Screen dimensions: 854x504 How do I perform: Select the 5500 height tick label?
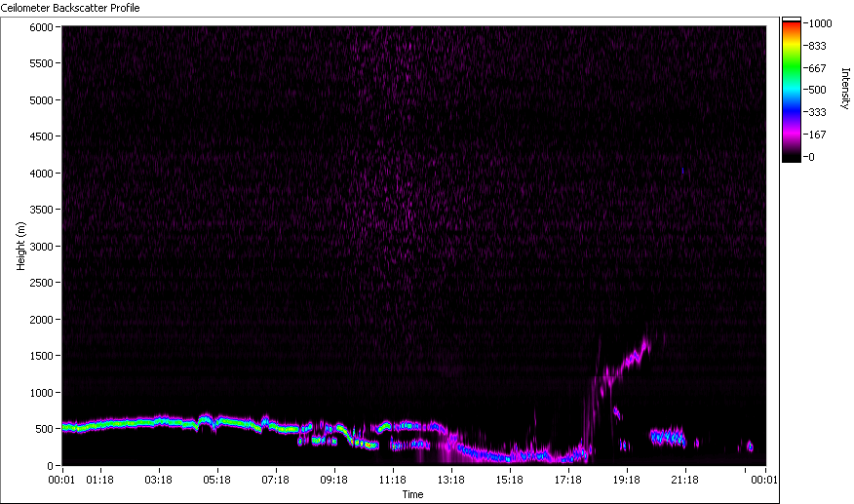41,63
